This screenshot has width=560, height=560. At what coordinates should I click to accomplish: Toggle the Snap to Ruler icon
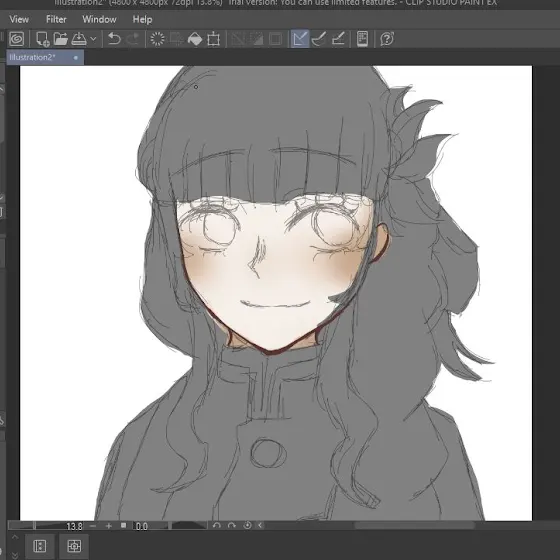click(x=300, y=39)
